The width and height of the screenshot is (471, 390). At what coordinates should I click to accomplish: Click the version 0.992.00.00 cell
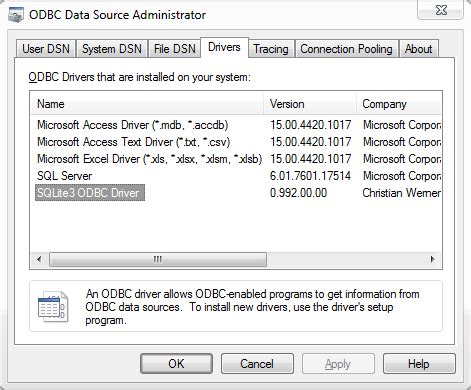pos(298,193)
